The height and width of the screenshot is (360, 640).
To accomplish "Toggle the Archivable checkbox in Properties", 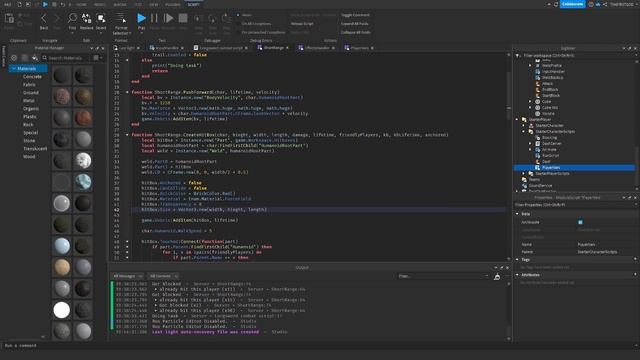I will [580, 222].
